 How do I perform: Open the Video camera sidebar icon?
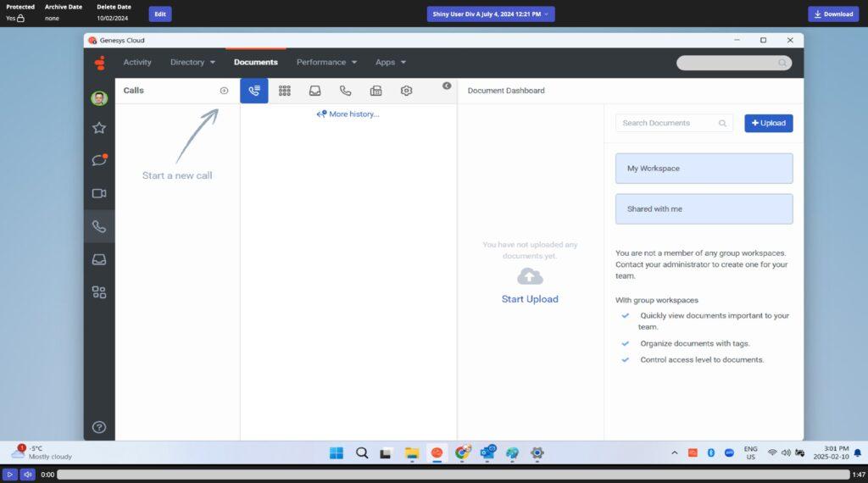(99, 193)
